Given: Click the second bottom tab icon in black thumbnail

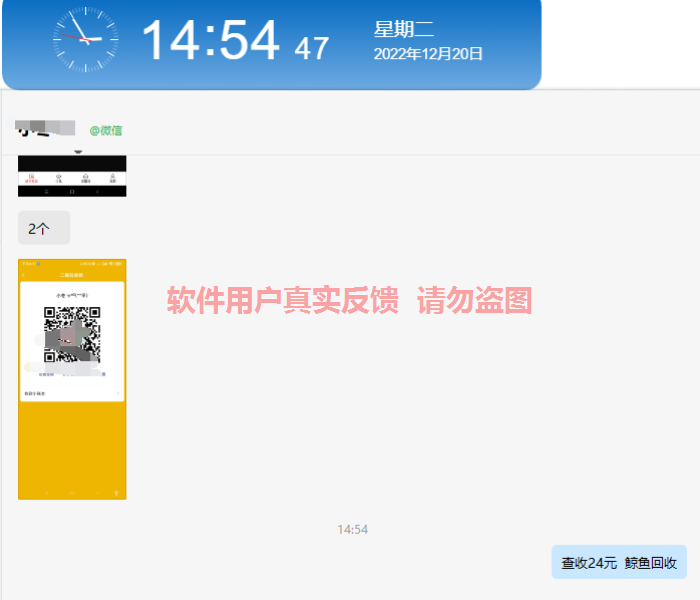Looking at the screenshot, I should (59, 178).
